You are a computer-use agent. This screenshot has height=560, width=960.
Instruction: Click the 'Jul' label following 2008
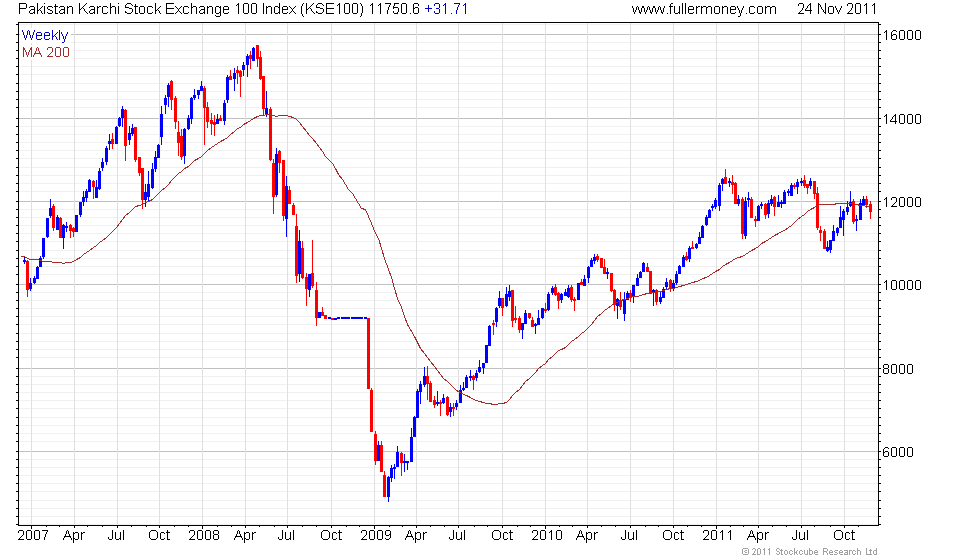click(x=286, y=536)
